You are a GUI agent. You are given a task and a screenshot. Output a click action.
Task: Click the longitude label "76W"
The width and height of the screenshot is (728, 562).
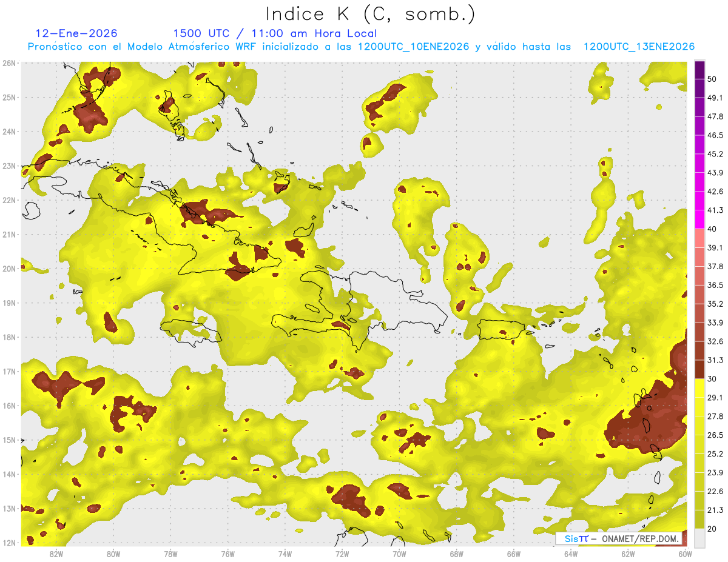227,554
